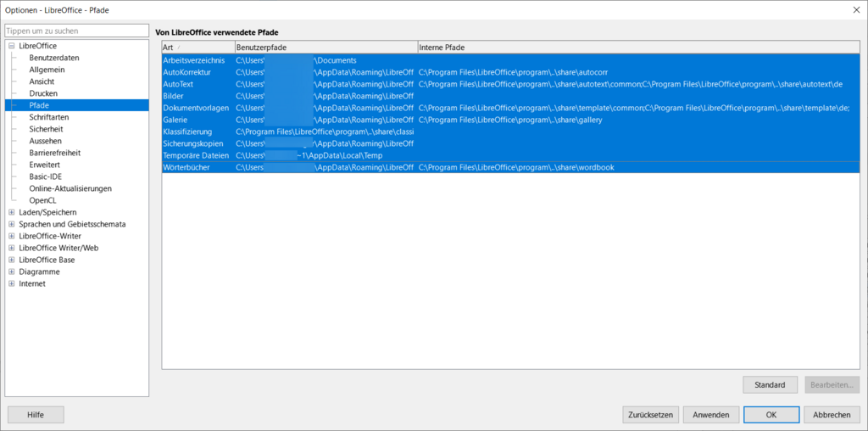Close the Optionen dialog window
The image size is (868, 431).
(x=855, y=8)
